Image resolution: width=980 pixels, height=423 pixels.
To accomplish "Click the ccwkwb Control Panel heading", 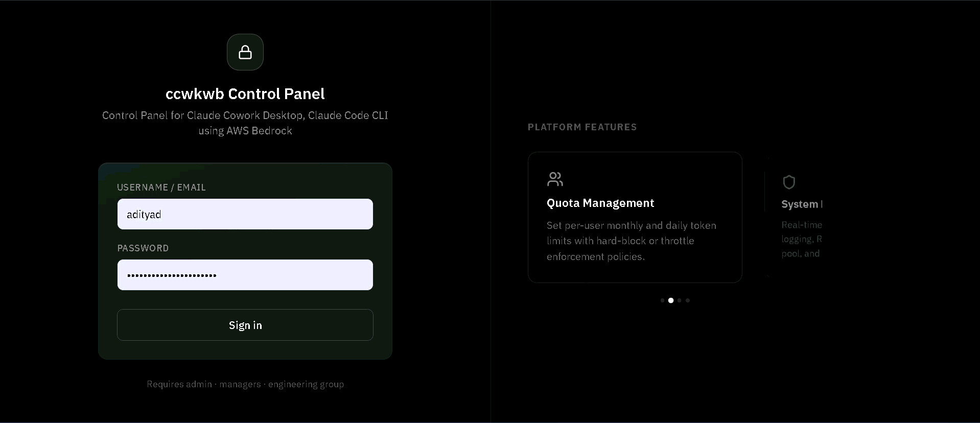I will tap(245, 94).
